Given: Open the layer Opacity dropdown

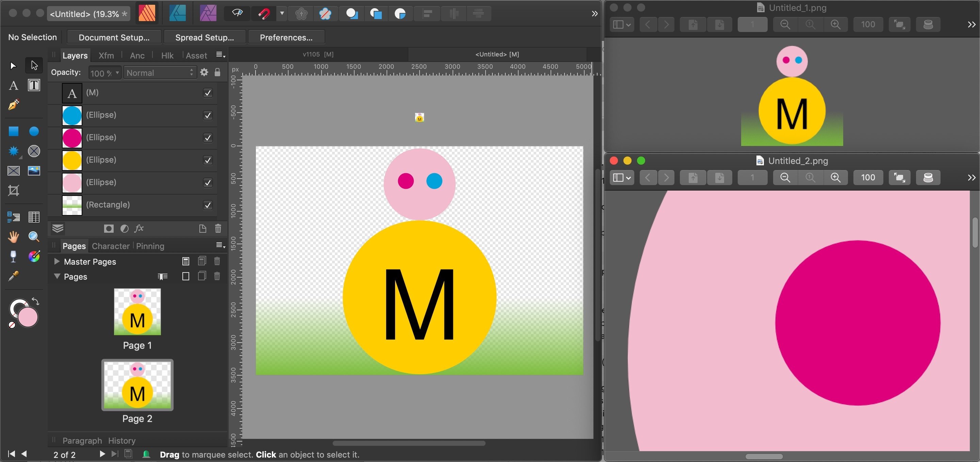Looking at the screenshot, I should tap(117, 72).
